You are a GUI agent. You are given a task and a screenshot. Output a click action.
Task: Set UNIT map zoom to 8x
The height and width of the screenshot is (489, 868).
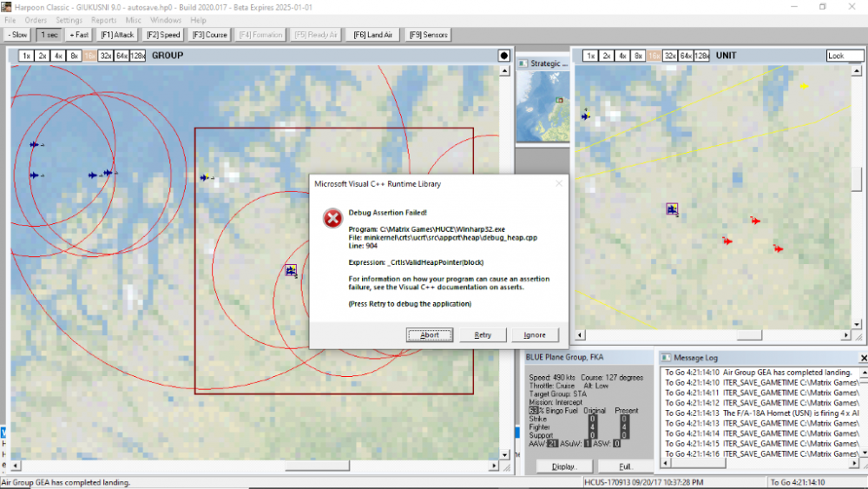pyautogui.click(x=638, y=56)
